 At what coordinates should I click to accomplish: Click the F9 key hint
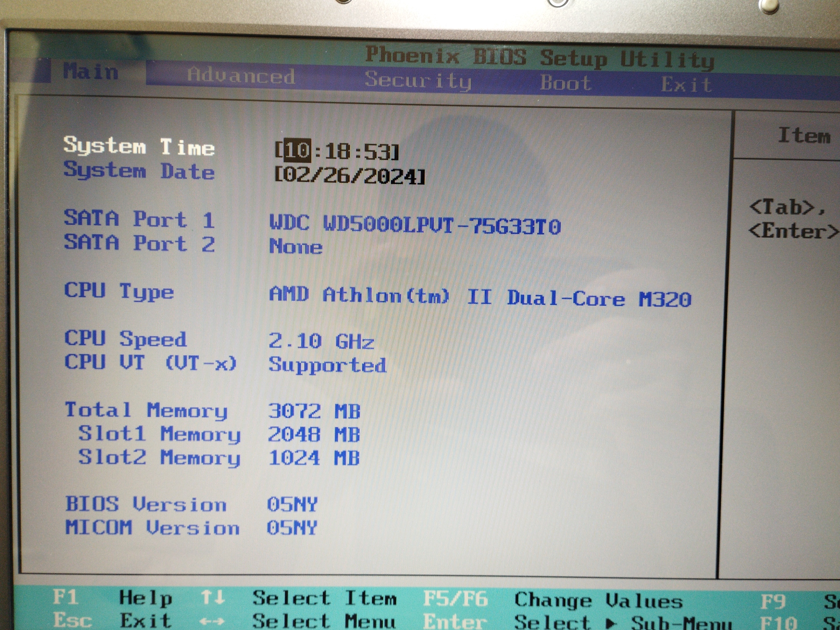(x=773, y=602)
